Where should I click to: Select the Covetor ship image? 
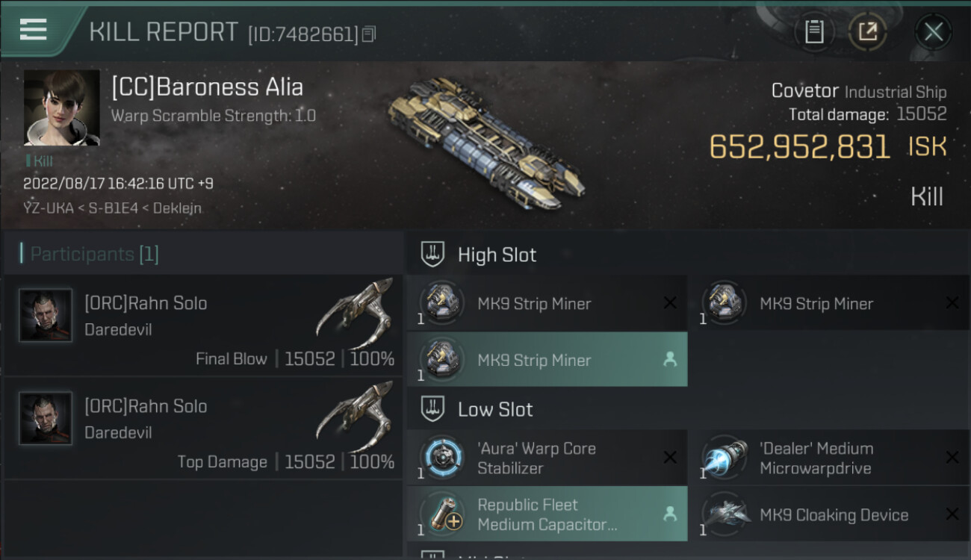coord(485,142)
